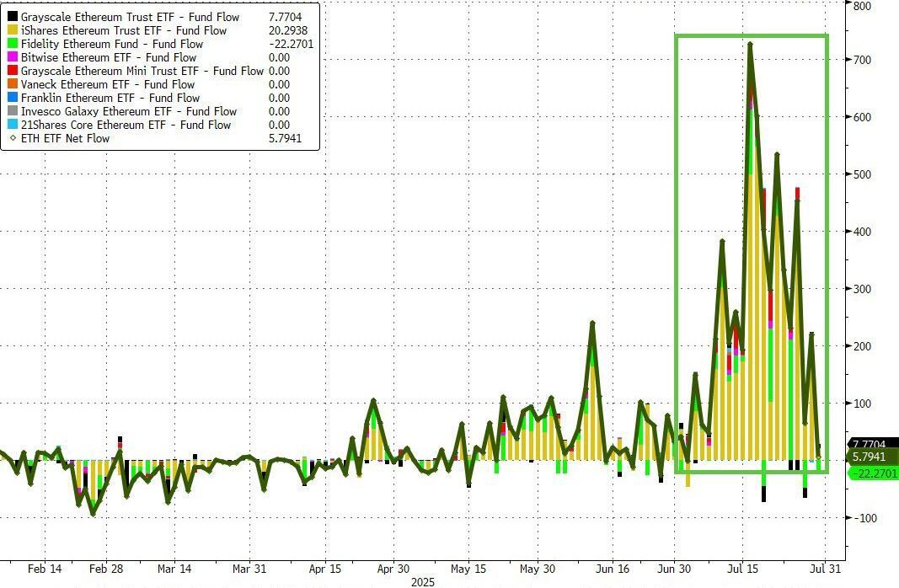Click the ETH ETF Net Flow legend label

point(65,139)
